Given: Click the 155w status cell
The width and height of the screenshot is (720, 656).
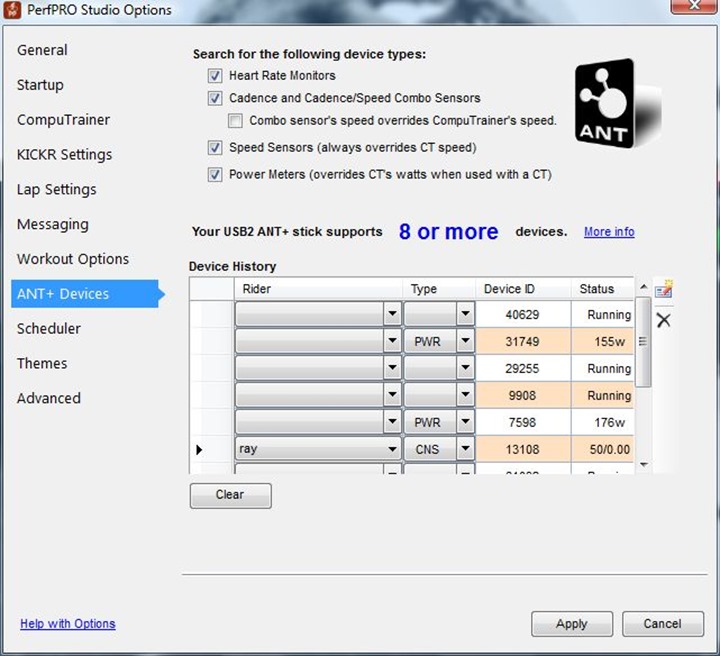Looking at the screenshot, I should [602, 342].
